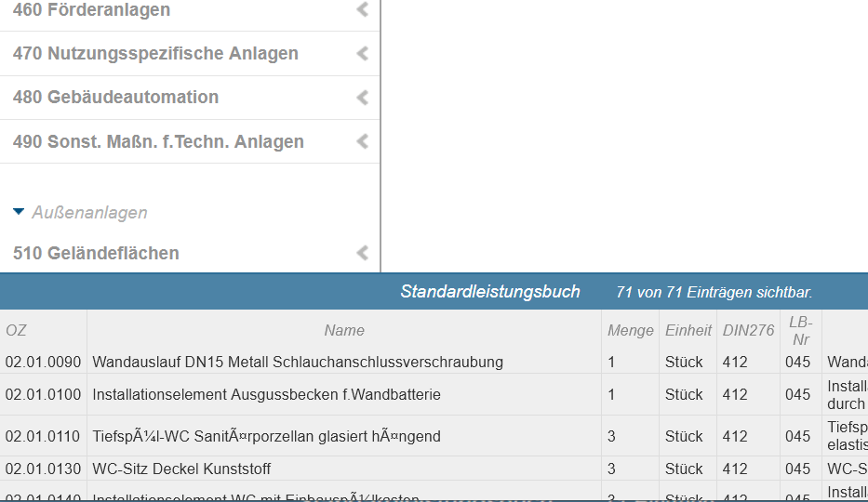Click DIN276 value 412 in row 02.01.0110
Image resolution: width=868 pixels, height=502 pixels.
[x=735, y=436]
